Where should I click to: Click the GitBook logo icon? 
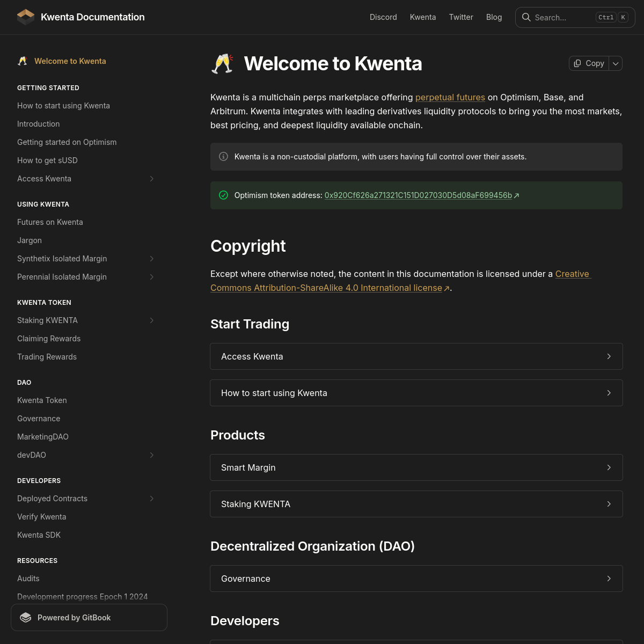[x=26, y=618]
